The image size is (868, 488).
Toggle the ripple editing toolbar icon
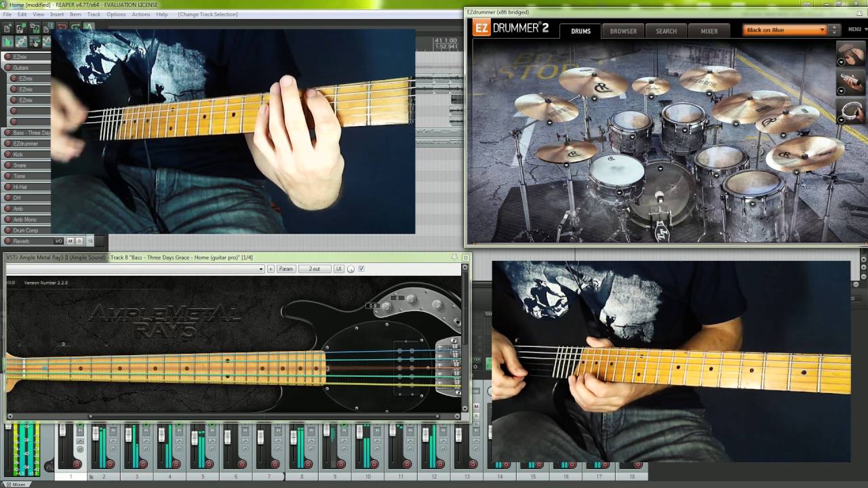[x=35, y=41]
